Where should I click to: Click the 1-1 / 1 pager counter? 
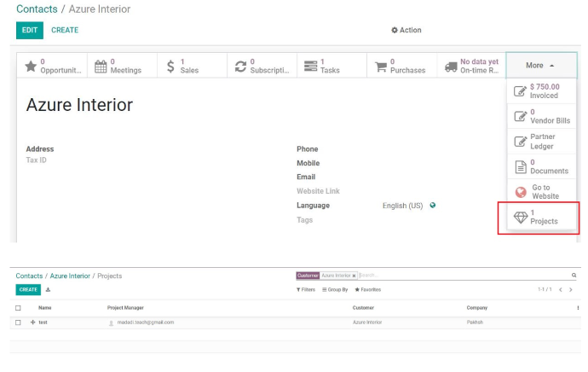coord(545,290)
